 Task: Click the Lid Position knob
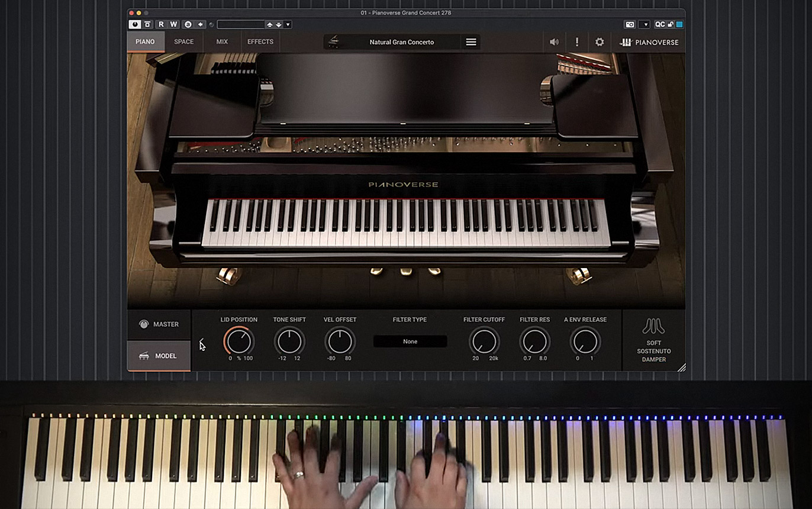coord(239,342)
